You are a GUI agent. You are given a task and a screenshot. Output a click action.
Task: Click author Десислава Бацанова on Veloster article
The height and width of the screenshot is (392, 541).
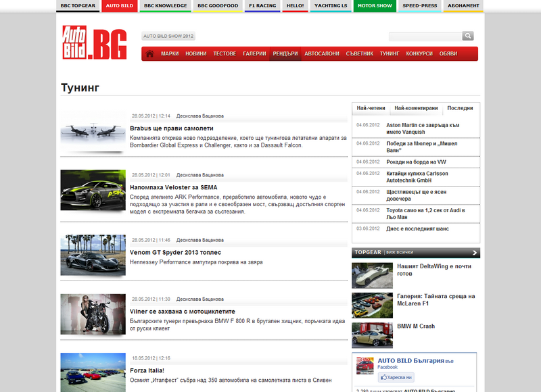[x=199, y=175]
